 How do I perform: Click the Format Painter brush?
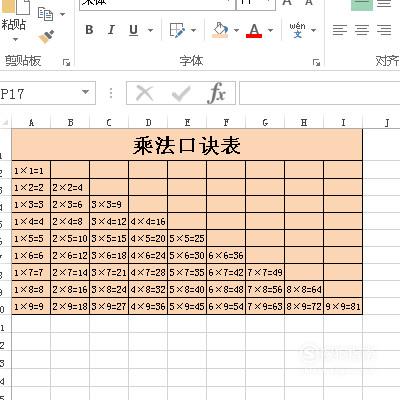click(46, 37)
